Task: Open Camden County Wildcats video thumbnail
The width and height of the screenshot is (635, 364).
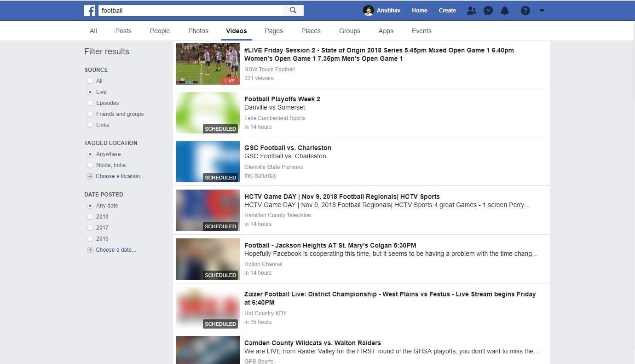Action: pyautogui.click(x=208, y=350)
